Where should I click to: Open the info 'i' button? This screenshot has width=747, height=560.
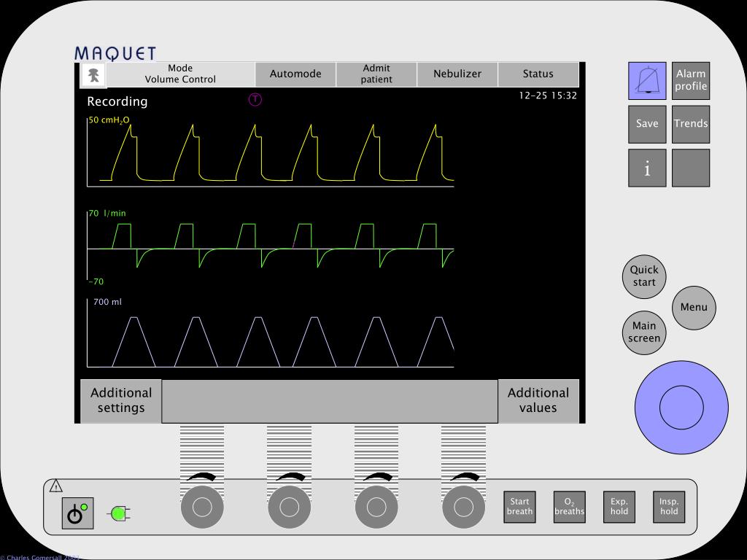point(647,168)
